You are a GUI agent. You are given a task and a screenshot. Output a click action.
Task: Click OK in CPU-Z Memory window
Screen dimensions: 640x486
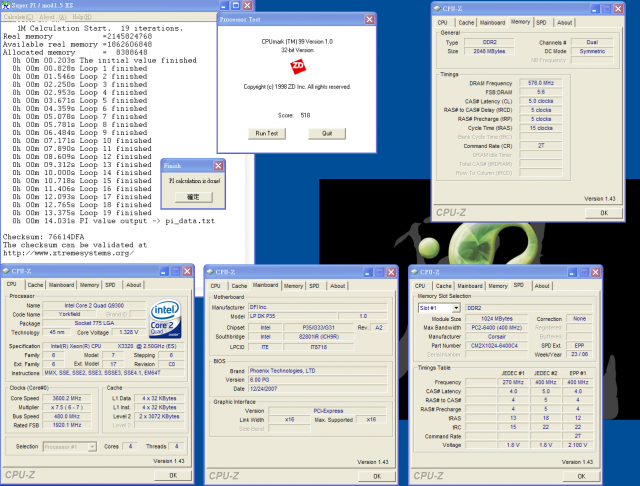pyautogui.click(x=604, y=213)
